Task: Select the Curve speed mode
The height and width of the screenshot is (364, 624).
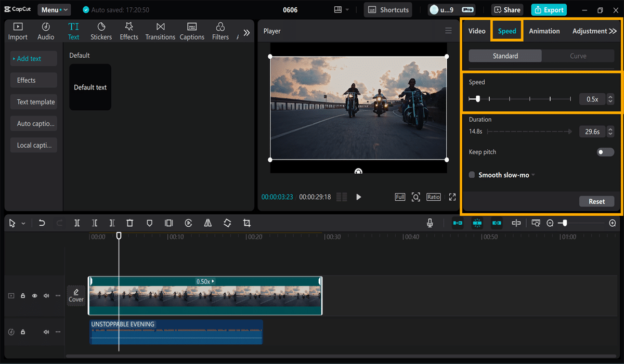Action: (578, 56)
